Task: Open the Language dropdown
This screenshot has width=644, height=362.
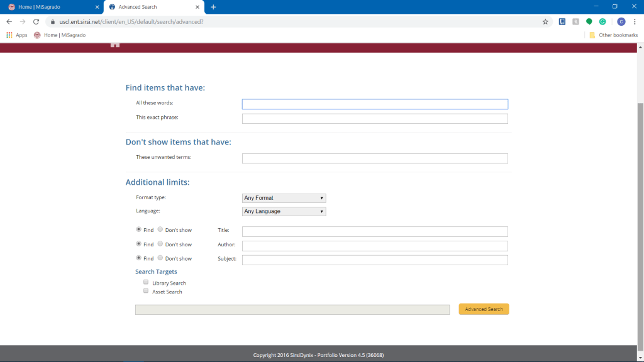Action: [284, 212]
